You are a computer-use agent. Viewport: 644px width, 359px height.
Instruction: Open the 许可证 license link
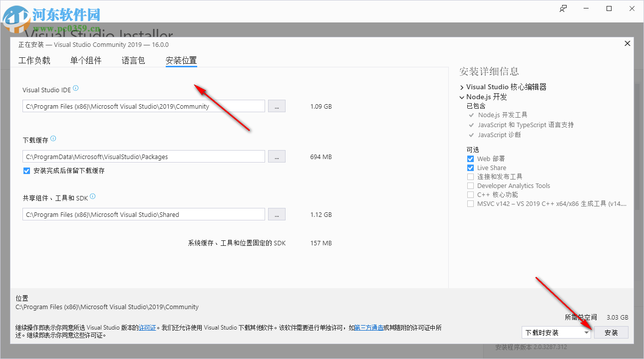click(x=147, y=328)
